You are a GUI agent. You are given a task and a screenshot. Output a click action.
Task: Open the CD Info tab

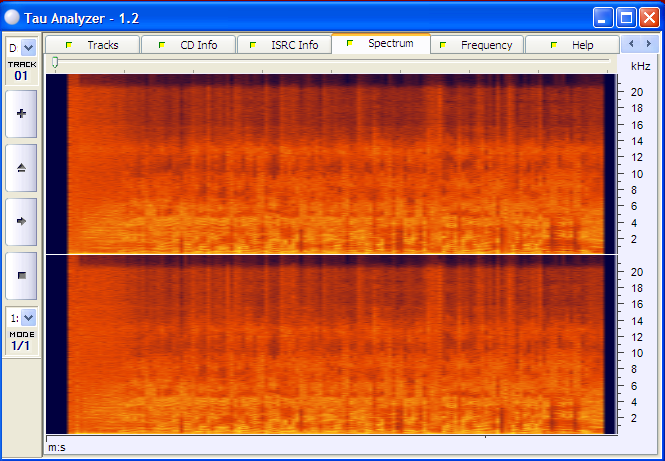(188, 45)
